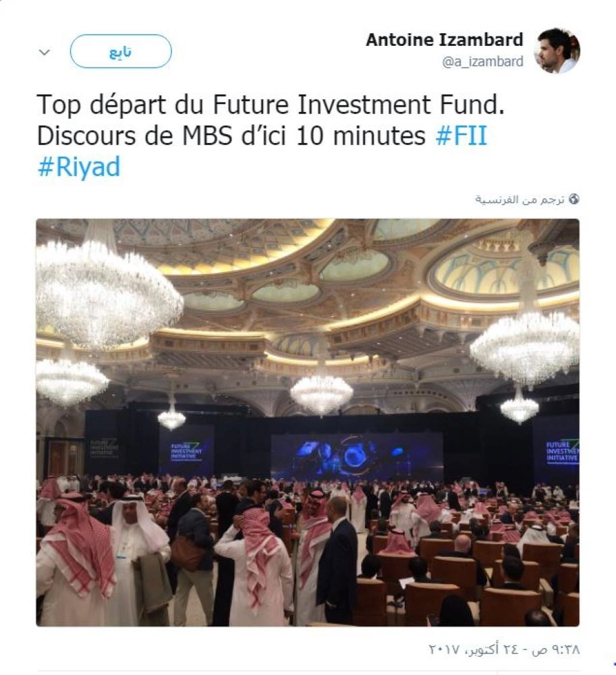Click translate from French link
The width and height of the screenshot is (616, 675).
coord(520,200)
